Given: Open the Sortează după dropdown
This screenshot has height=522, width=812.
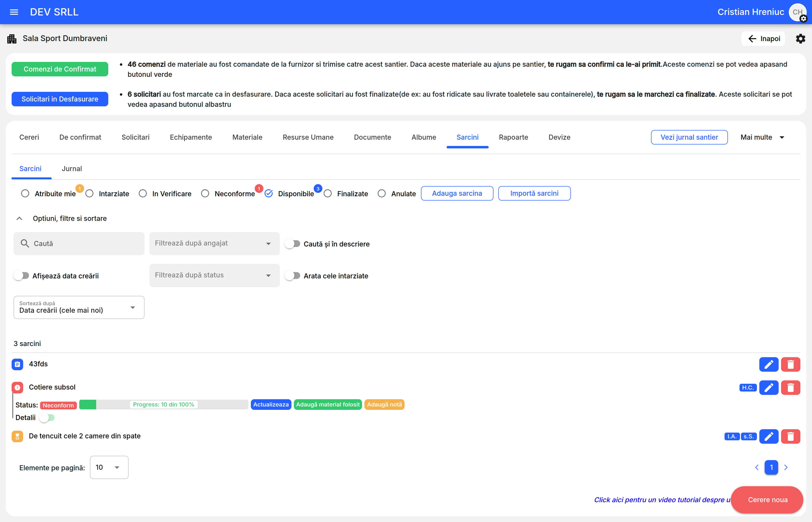Looking at the screenshot, I should tap(79, 307).
